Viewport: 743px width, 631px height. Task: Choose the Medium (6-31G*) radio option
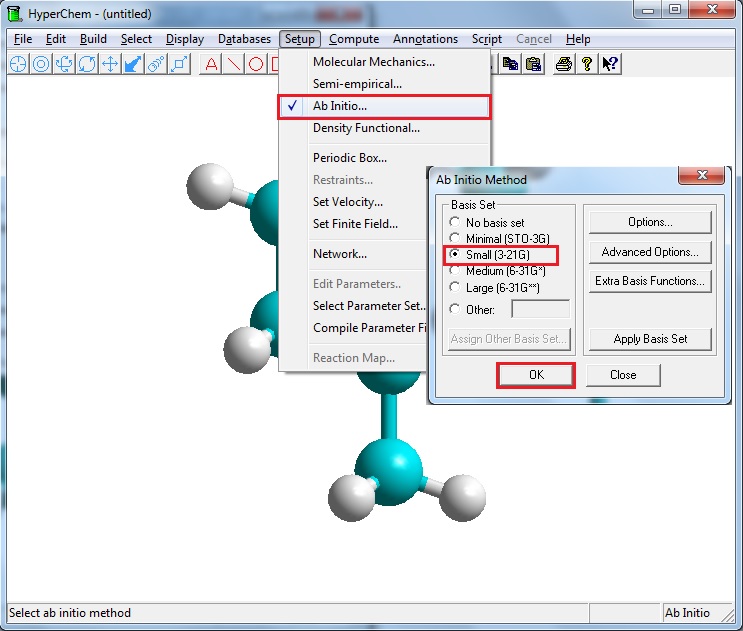pos(456,271)
